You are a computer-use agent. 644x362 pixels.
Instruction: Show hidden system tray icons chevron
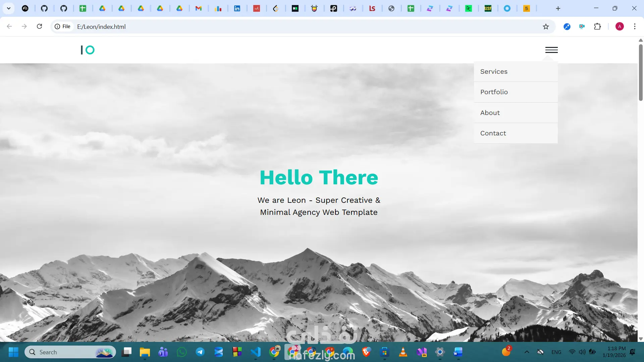click(527, 352)
